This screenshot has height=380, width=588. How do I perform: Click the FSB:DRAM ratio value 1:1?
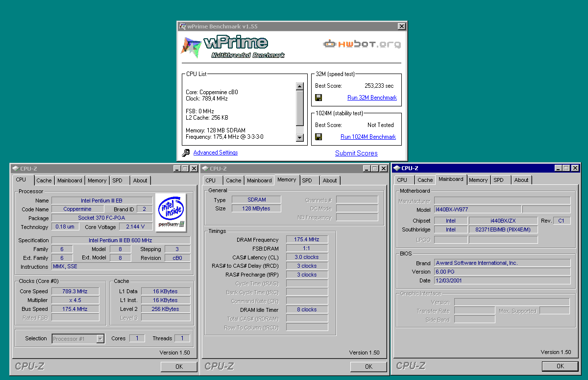pyautogui.click(x=307, y=248)
